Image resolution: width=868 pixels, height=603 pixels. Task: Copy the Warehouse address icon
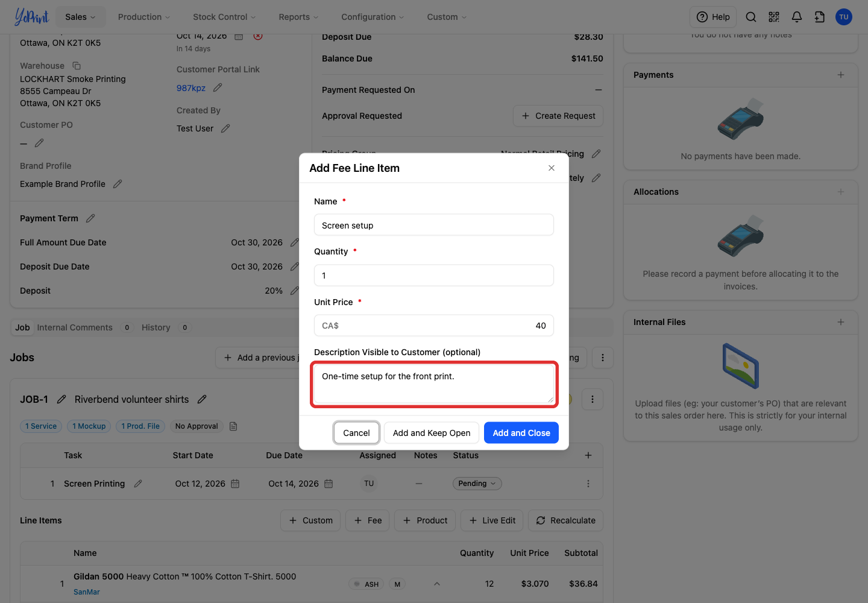pos(77,66)
